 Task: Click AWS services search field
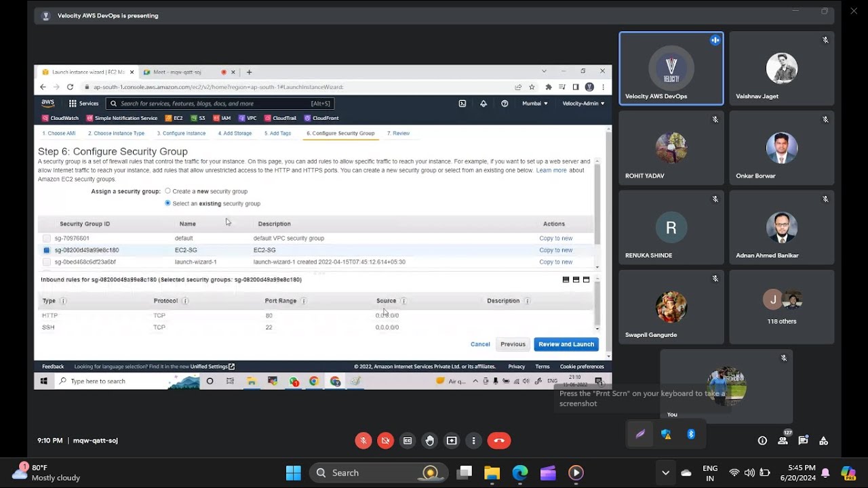tap(220, 104)
